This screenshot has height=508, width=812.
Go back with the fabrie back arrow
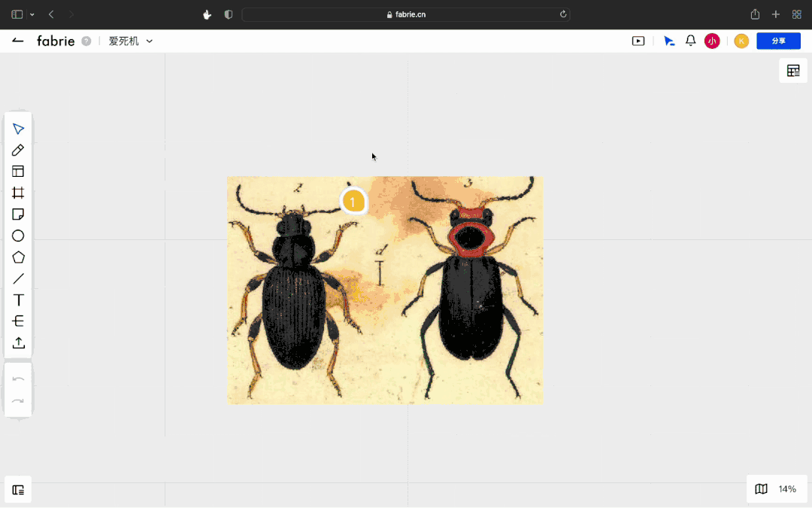(x=18, y=41)
